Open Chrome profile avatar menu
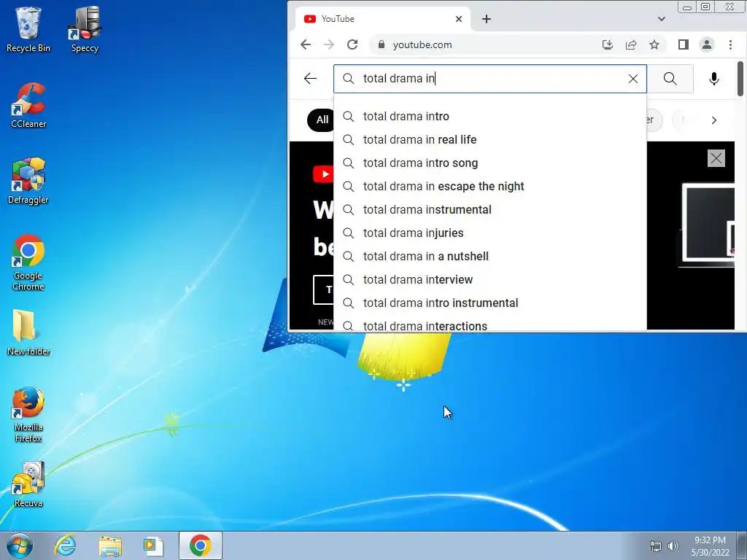This screenshot has height=560, width=747. click(706, 44)
